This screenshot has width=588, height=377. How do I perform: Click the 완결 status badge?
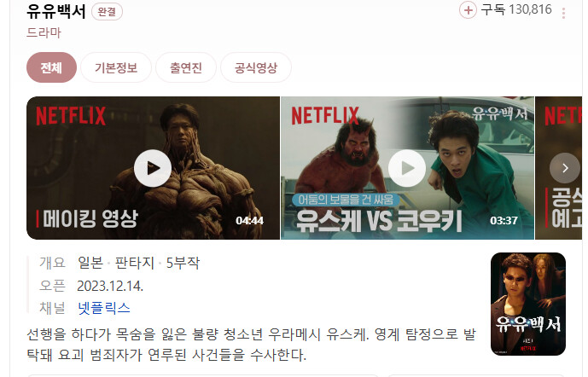point(107,12)
